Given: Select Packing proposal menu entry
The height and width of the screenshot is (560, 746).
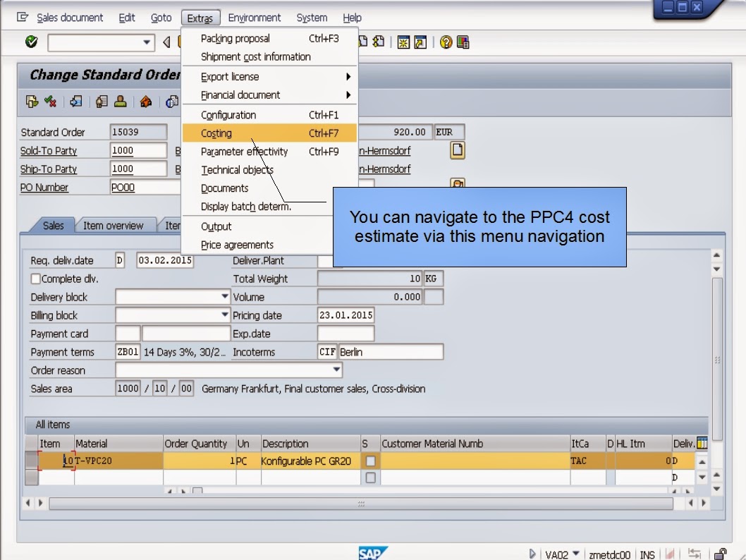Looking at the screenshot, I should [x=269, y=39].
